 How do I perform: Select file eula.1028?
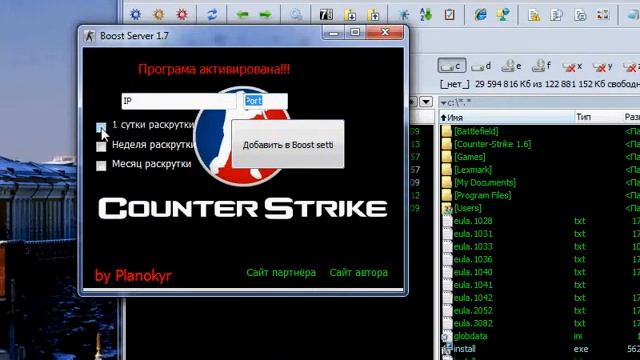tap(473, 221)
